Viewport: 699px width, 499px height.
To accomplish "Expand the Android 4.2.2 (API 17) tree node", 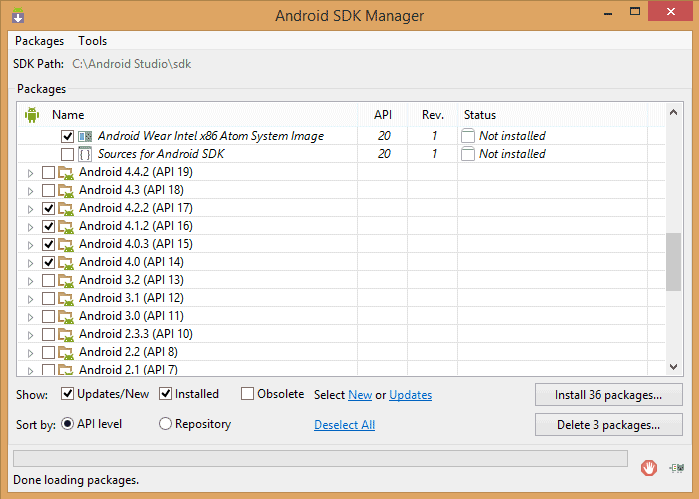I will tap(30, 209).
